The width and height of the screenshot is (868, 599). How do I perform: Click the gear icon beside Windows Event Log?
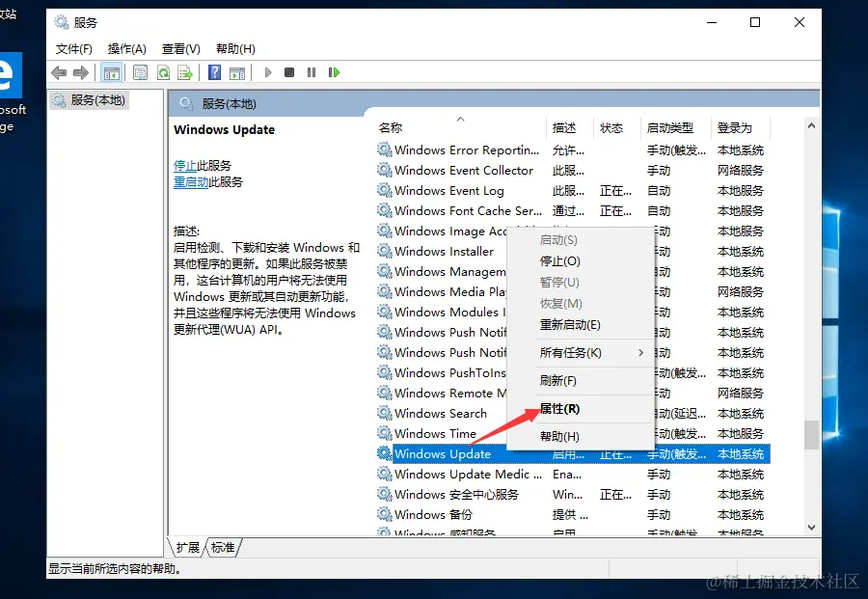click(384, 190)
